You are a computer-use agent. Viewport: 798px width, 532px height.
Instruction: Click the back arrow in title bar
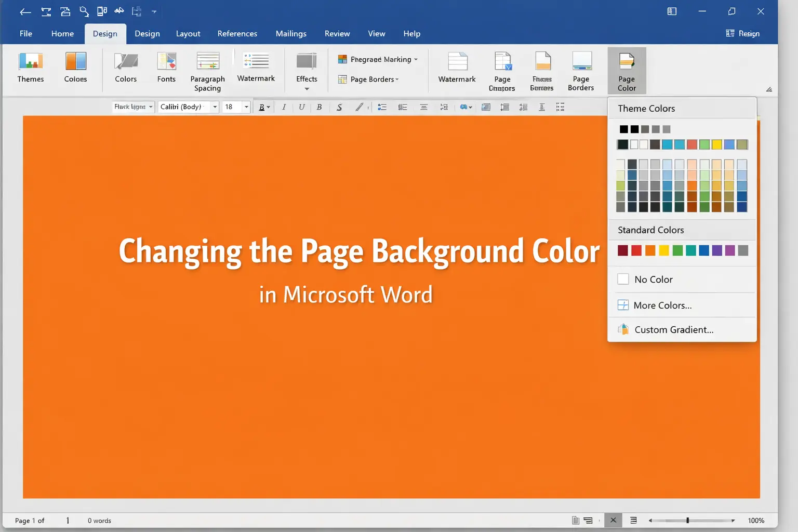(25, 11)
